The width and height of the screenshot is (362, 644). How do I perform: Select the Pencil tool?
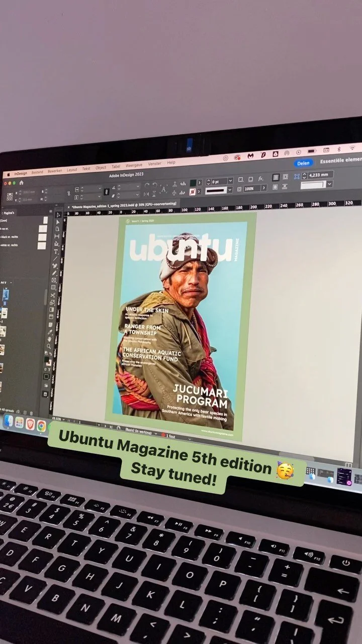[54, 273]
